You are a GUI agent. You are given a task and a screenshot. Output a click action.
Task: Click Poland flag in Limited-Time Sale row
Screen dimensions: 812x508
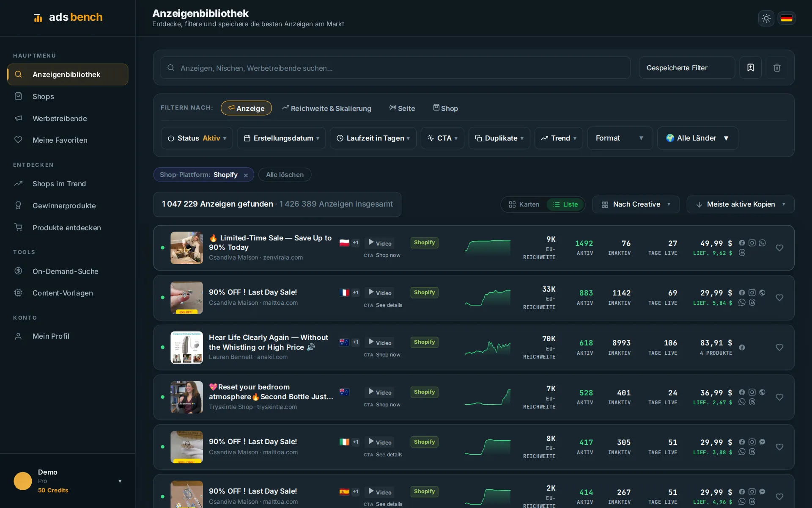click(344, 243)
